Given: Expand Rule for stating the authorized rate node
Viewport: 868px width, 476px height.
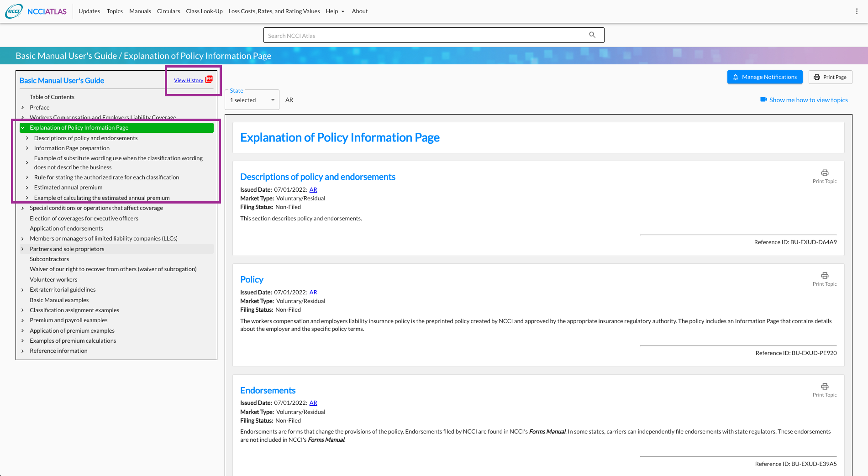Looking at the screenshot, I should [27, 177].
